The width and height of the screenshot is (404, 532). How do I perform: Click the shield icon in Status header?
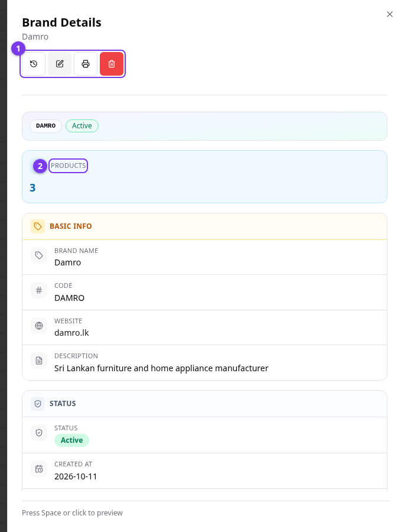tap(38, 404)
